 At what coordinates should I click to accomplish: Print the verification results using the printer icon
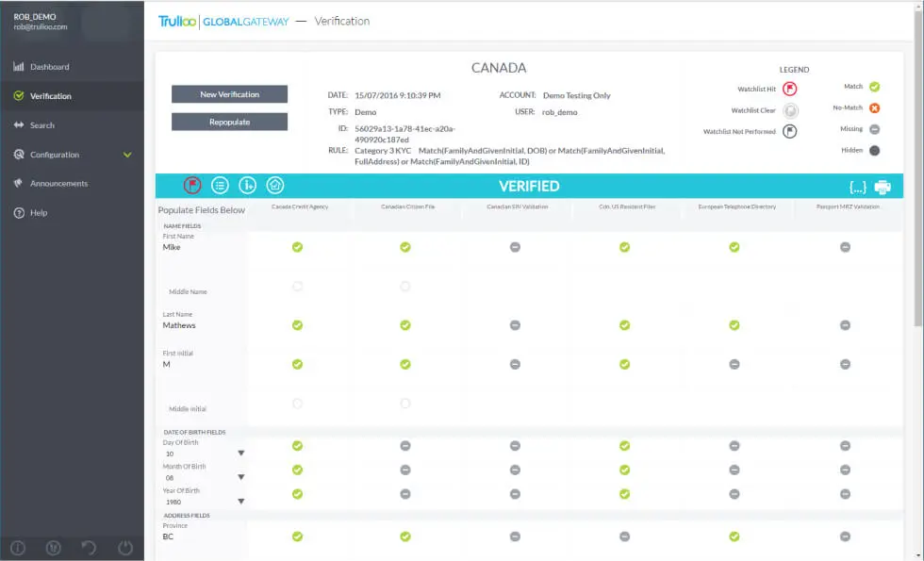click(882, 186)
